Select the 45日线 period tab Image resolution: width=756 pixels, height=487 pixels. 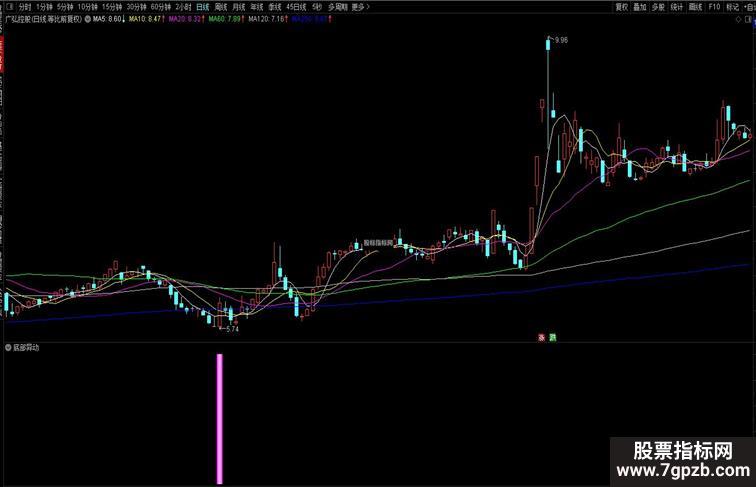(296, 7)
